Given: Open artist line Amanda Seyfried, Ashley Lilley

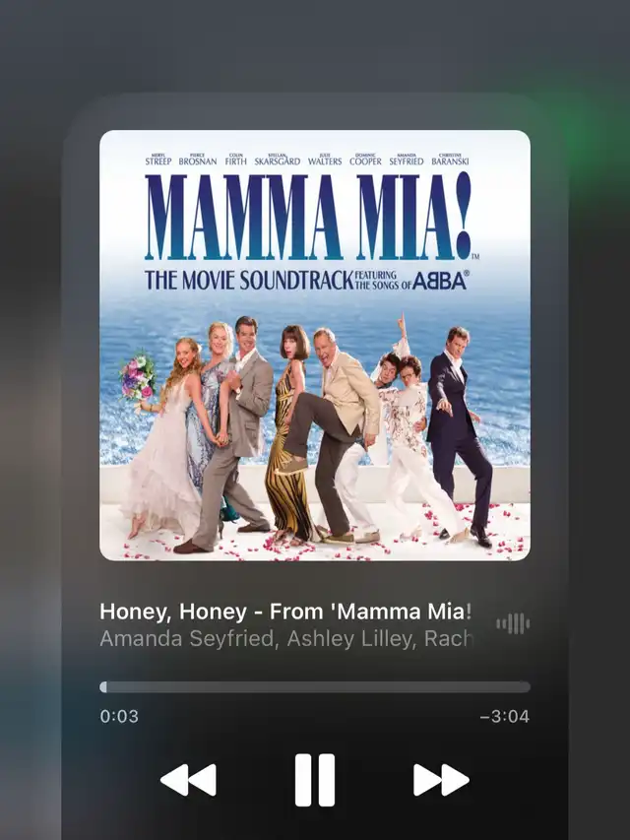Looking at the screenshot, I should (286, 638).
